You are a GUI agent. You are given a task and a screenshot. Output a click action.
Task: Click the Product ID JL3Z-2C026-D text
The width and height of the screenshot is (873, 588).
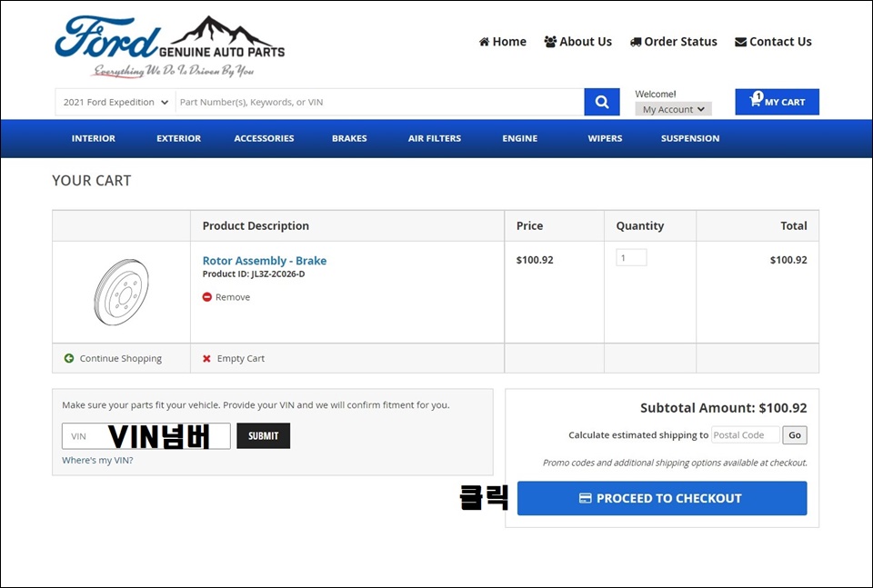(x=254, y=274)
